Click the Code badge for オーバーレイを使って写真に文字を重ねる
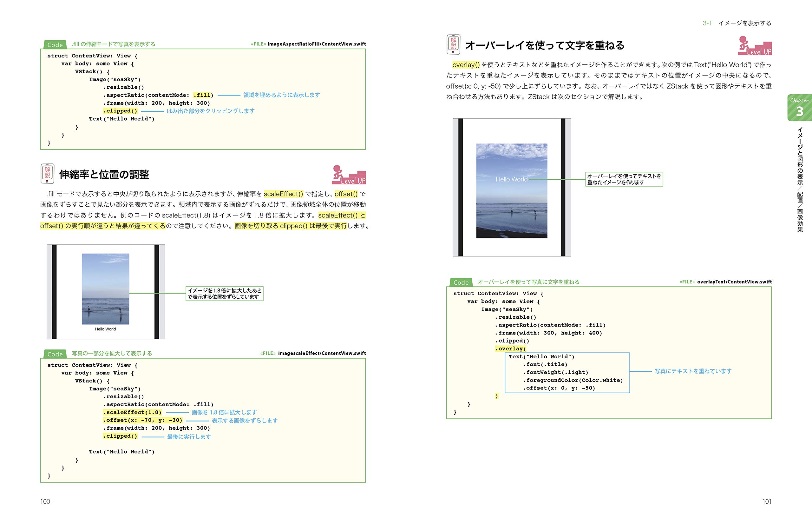812x518 pixels. (x=461, y=282)
